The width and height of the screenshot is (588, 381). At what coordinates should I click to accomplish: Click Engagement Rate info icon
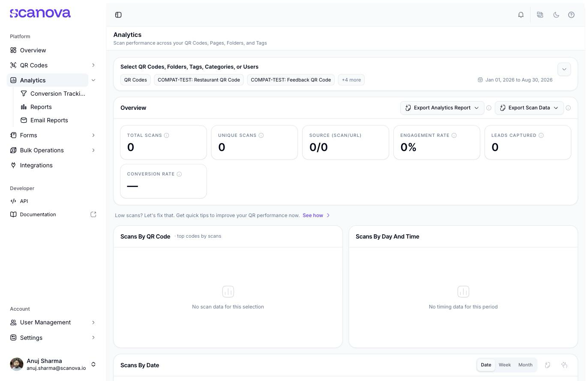tap(454, 136)
